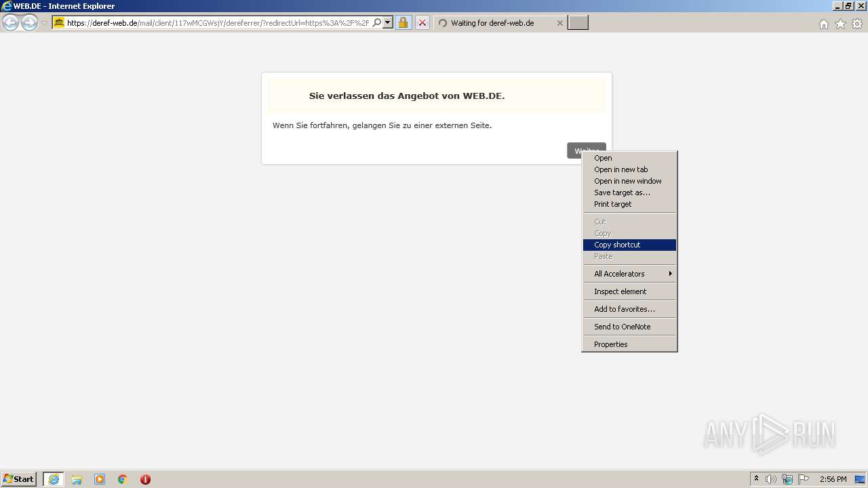Choose 'Add to favorites...' entry
This screenshot has width=868, height=488.
pyautogui.click(x=629, y=309)
